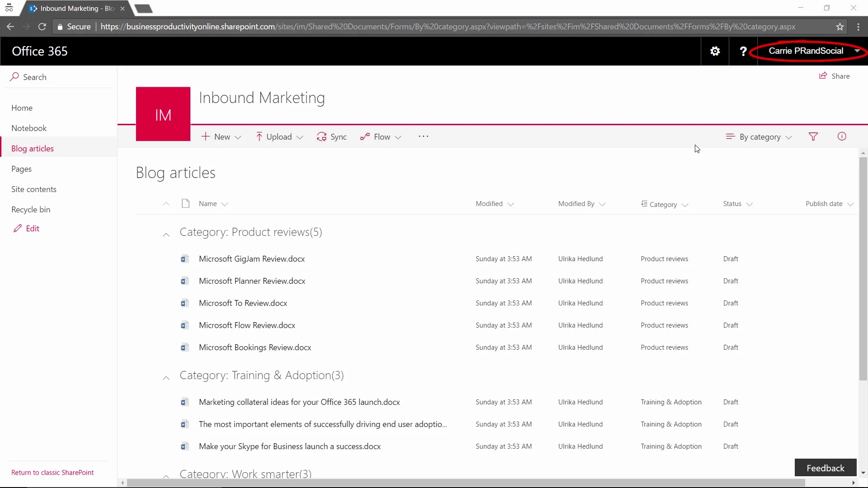Open Pages in the left navigation

[x=21, y=169]
